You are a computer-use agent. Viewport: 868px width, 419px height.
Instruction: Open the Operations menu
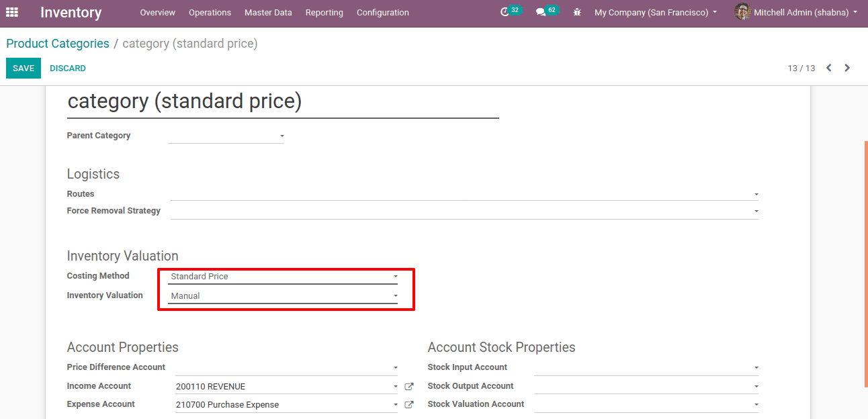(x=210, y=13)
